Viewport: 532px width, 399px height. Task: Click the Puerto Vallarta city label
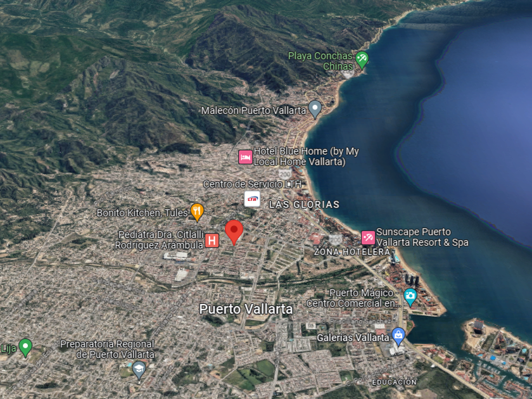pos(246,309)
